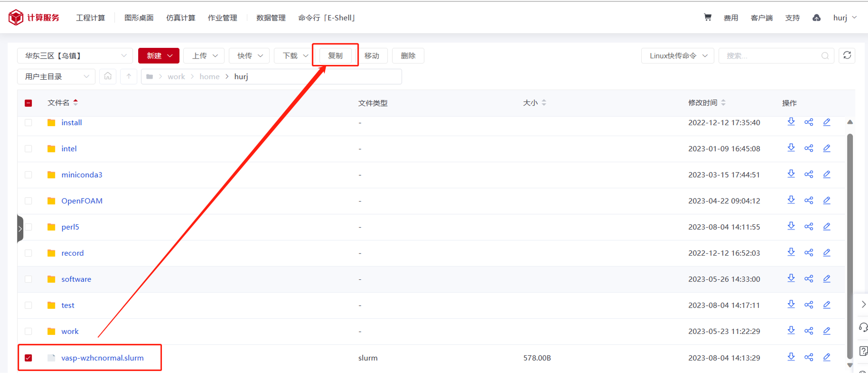Open 命令行 [E-Shell] menu
The width and height of the screenshot is (868, 380).
pos(326,18)
